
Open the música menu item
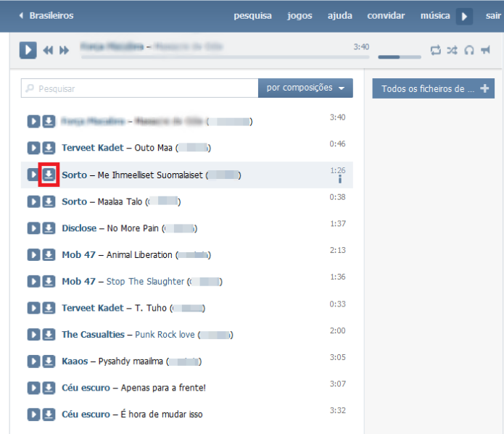point(435,16)
